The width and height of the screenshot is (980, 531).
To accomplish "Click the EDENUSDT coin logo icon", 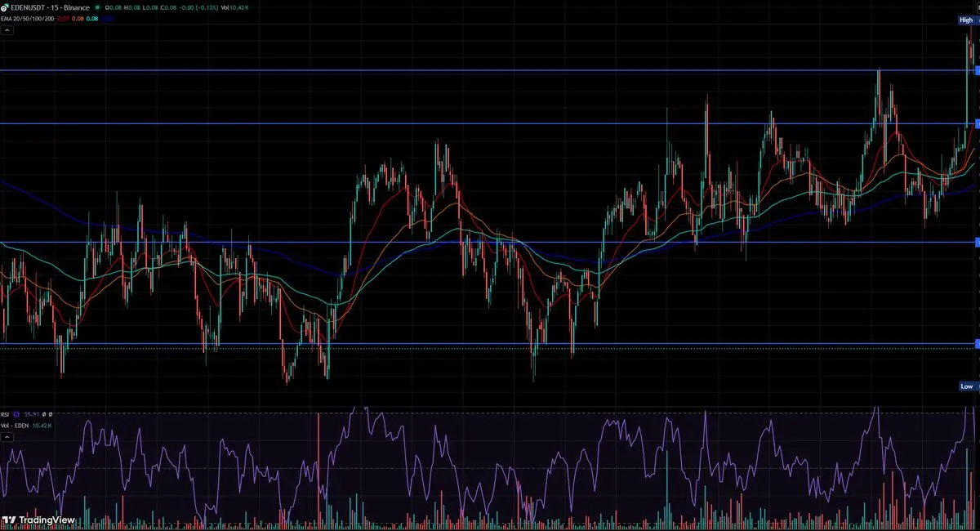I will click(x=4, y=8).
